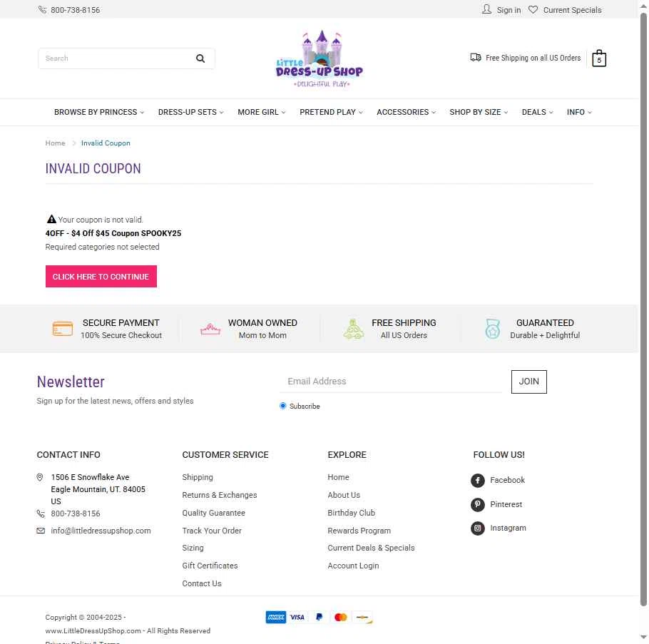Click the American Express payment icon
The width and height of the screenshot is (649, 644).
click(276, 617)
